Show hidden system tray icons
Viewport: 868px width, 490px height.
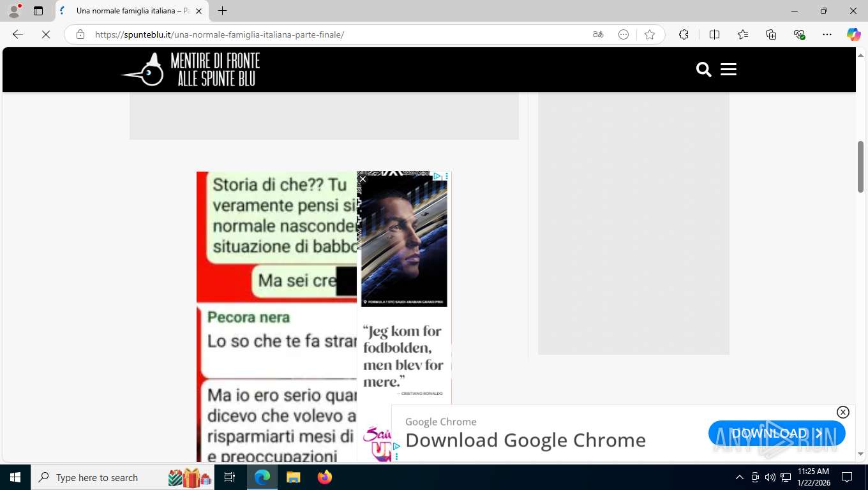[740, 477]
